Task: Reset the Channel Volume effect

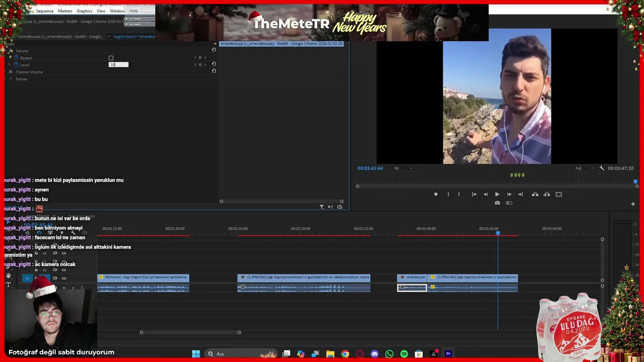Action: point(214,71)
